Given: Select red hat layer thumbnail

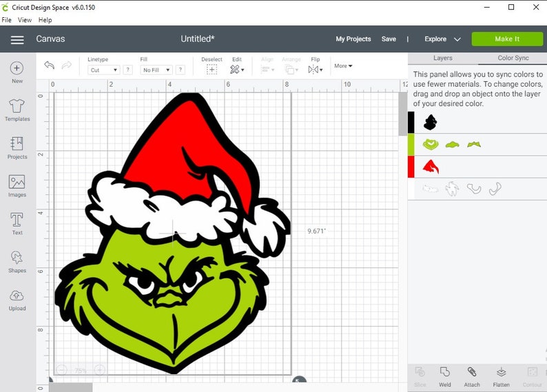Looking at the screenshot, I should coord(431,167).
